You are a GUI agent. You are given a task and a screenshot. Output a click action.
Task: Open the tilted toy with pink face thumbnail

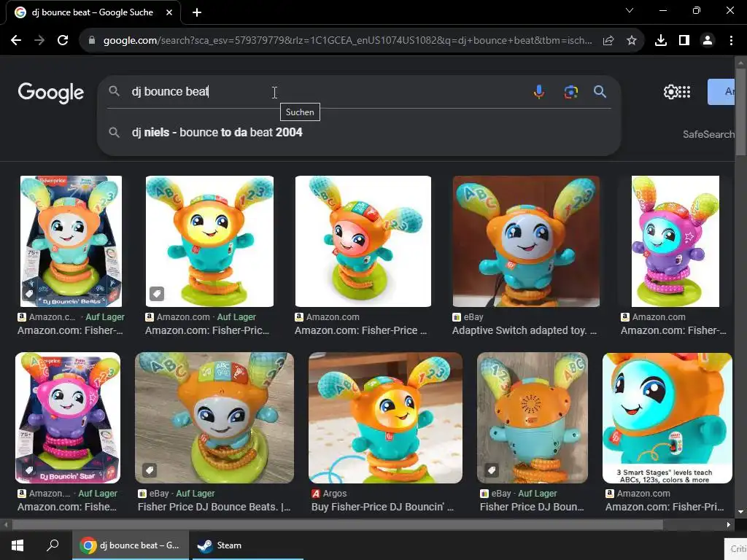coord(363,241)
